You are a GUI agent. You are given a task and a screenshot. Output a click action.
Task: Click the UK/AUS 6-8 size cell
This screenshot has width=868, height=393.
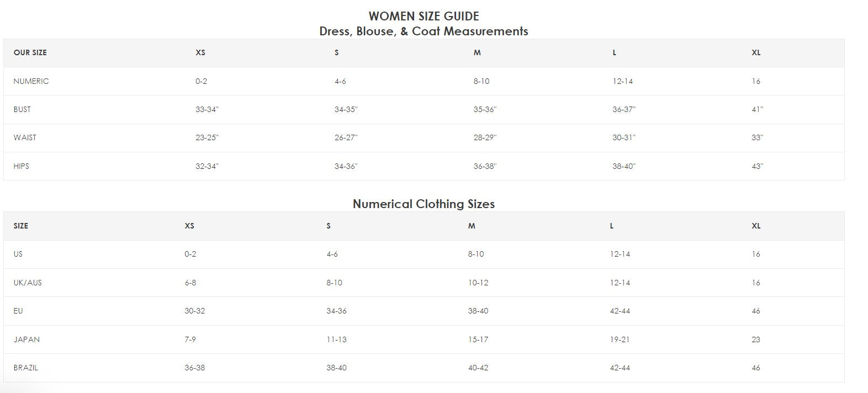190,283
